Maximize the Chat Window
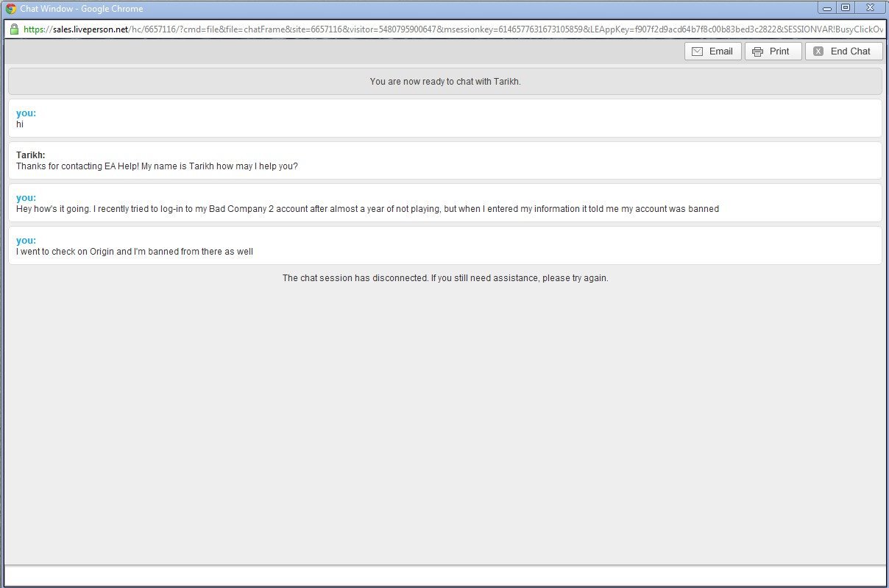Image resolution: width=889 pixels, height=588 pixels. click(x=846, y=8)
